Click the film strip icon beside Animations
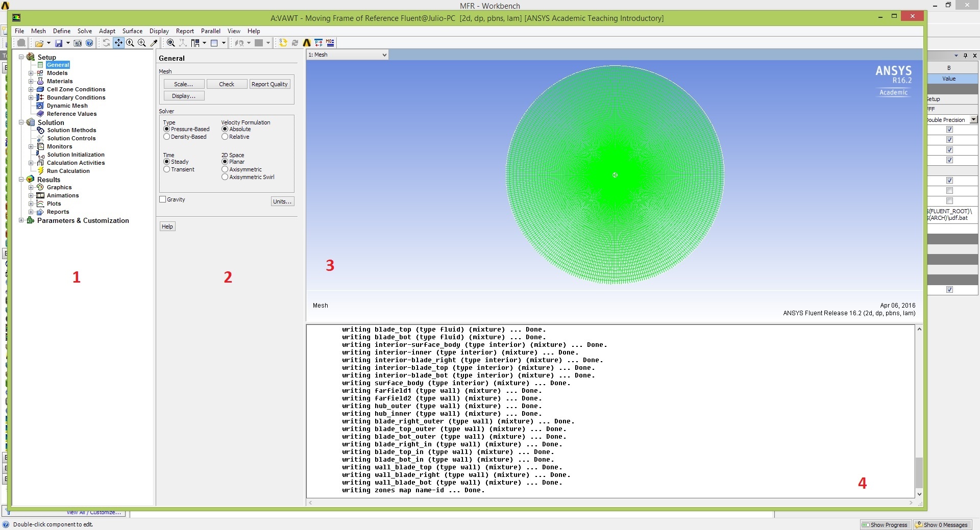The width and height of the screenshot is (980, 530). pos(40,195)
